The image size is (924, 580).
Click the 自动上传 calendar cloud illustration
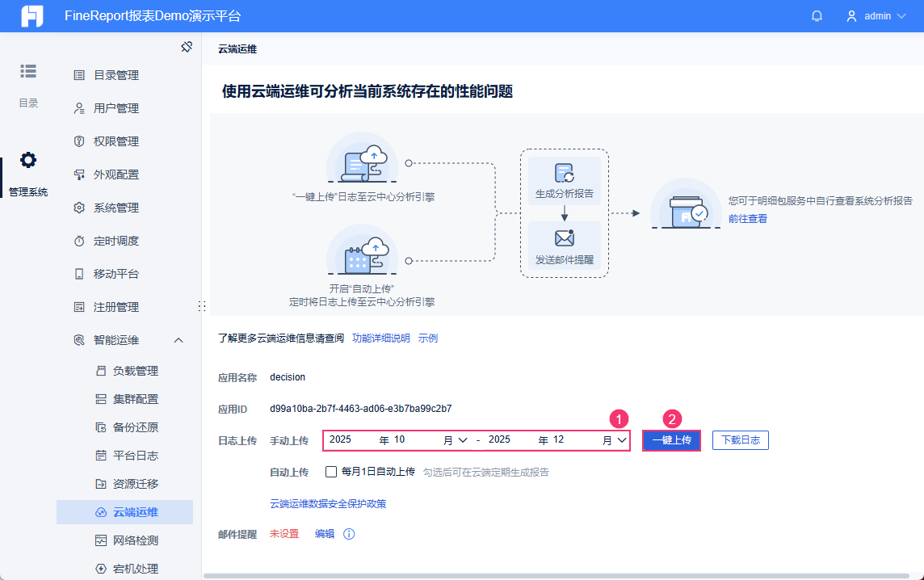(x=363, y=250)
